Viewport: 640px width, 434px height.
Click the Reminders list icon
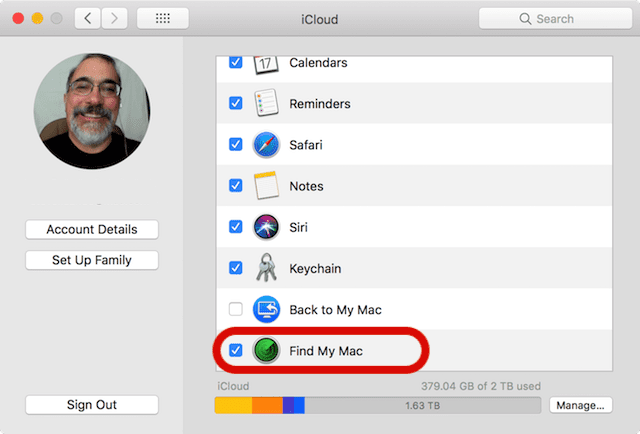pyautogui.click(x=266, y=104)
